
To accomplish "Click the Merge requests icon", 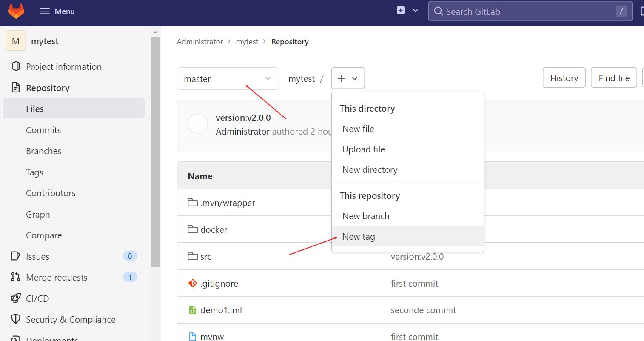I will pyautogui.click(x=16, y=277).
